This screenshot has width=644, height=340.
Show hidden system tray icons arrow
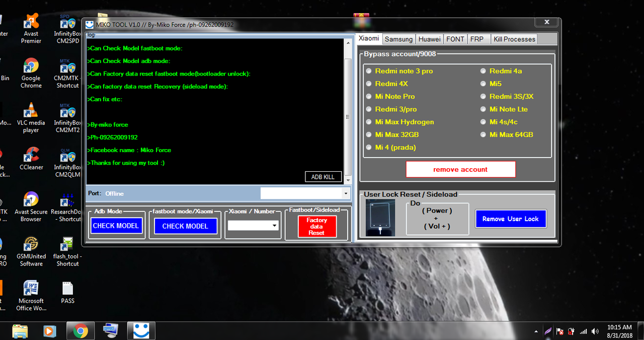tap(536, 332)
